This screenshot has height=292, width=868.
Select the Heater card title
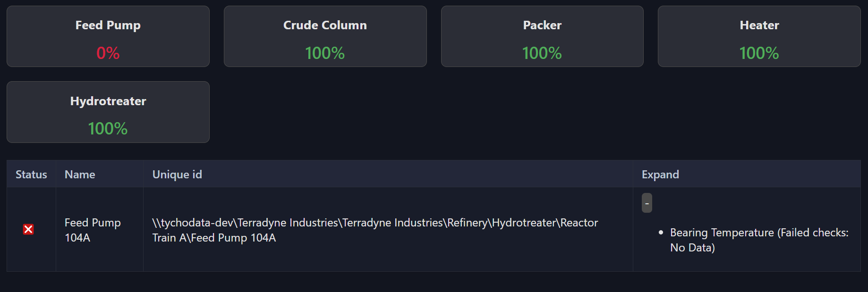tap(759, 25)
